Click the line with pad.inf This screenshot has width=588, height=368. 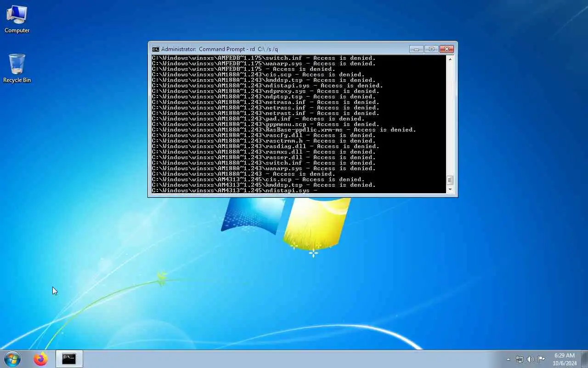point(258,119)
